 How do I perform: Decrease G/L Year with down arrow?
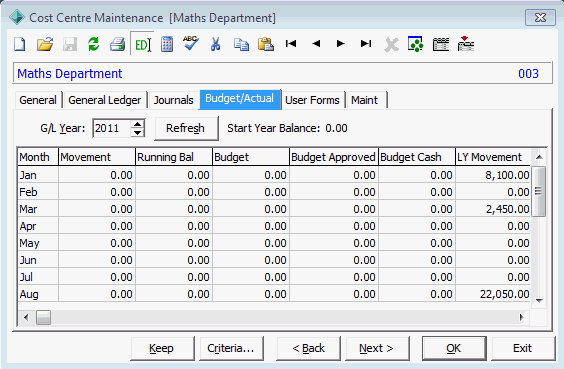137,132
